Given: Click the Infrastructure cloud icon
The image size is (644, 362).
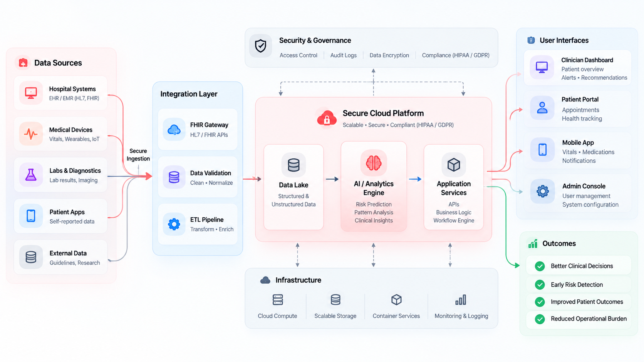Looking at the screenshot, I should coord(265,280).
